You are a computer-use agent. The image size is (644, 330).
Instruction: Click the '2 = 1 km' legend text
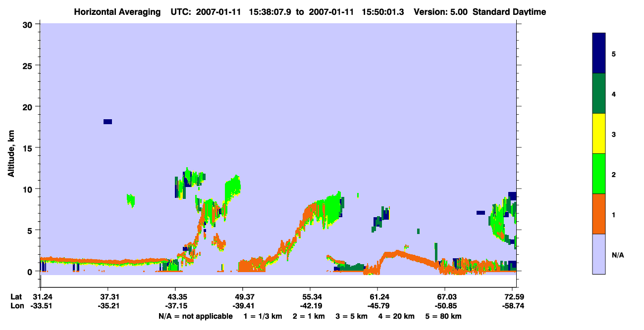point(310,316)
